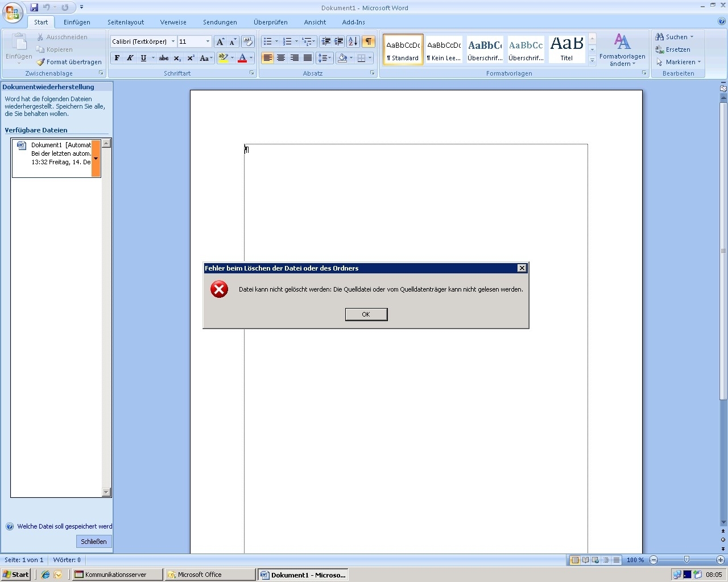
Task: Open font size dropdown showing 11
Action: 208,41
